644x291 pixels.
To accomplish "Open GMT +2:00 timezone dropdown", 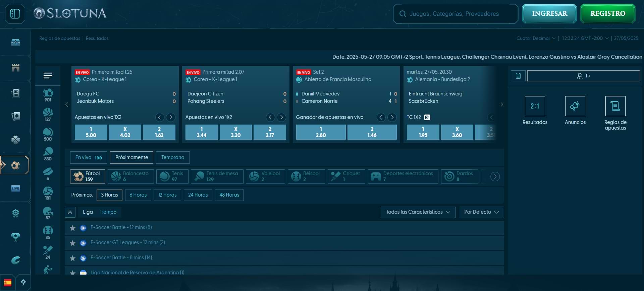I will (585, 38).
